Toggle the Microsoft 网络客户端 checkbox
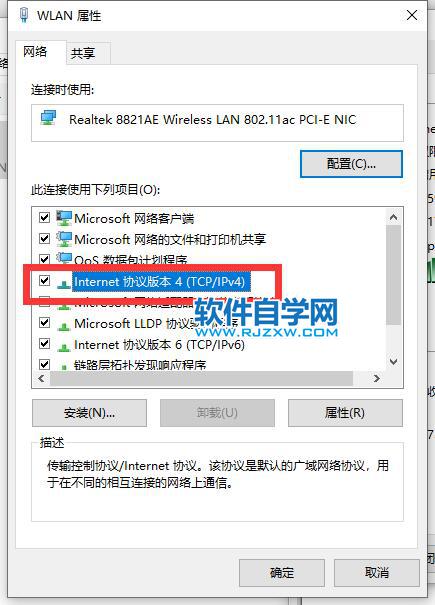The image size is (435, 605). (45, 218)
